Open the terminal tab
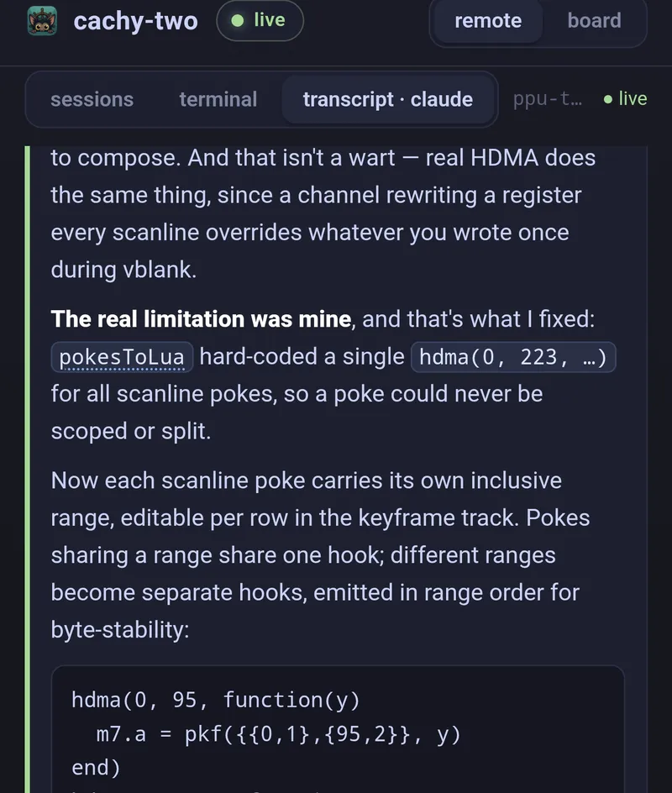Screen dimensions: 672x793 tap(218, 99)
